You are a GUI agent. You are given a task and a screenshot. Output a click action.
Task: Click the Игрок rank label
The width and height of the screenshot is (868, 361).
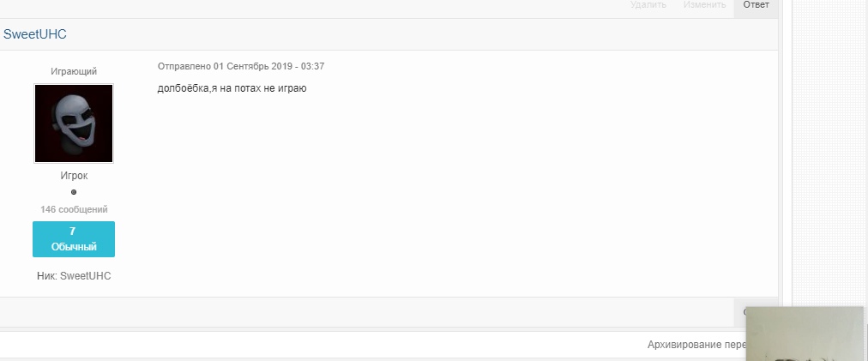[x=74, y=176]
